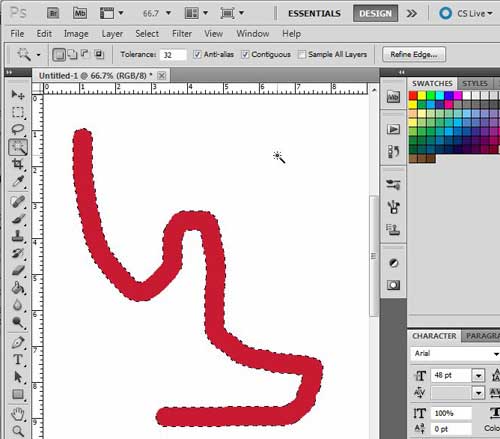The height and width of the screenshot is (439, 500).
Task: Select the Lasso tool
Action: [x=18, y=129]
